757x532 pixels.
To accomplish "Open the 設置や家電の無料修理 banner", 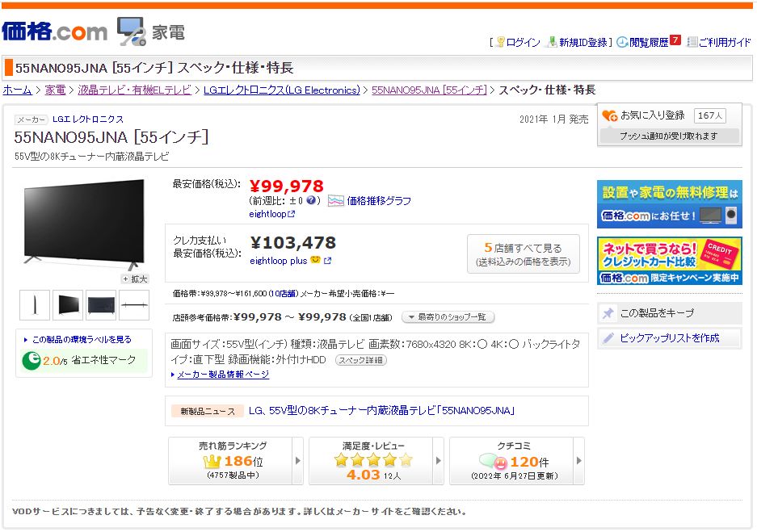I will pos(670,204).
